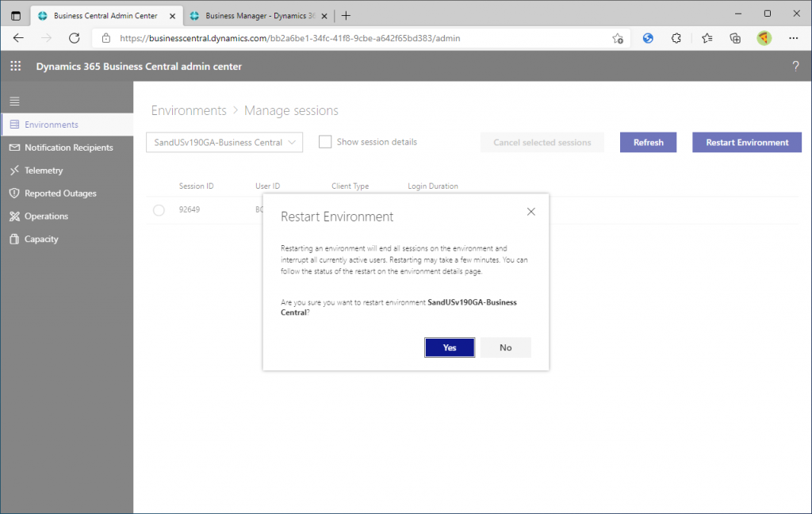Expand the SandUSv190GA-Business Central environment dropdown
This screenshot has height=514, width=812.
(x=224, y=142)
